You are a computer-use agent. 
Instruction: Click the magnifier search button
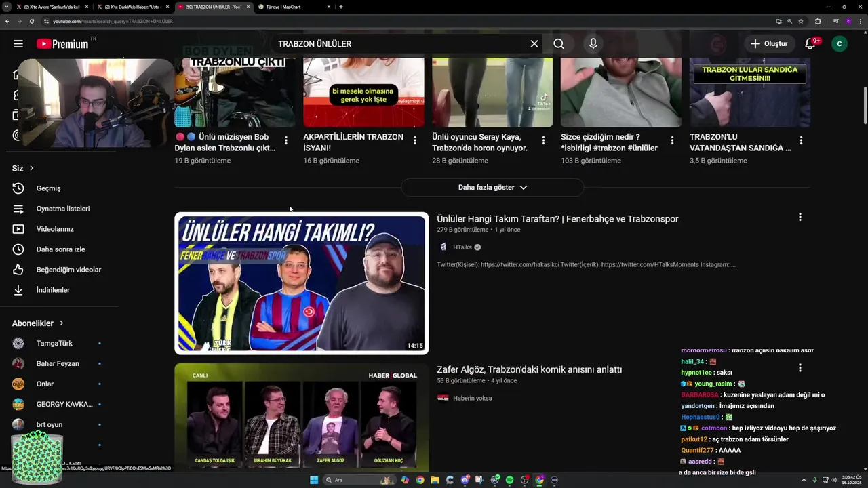[559, 43]
